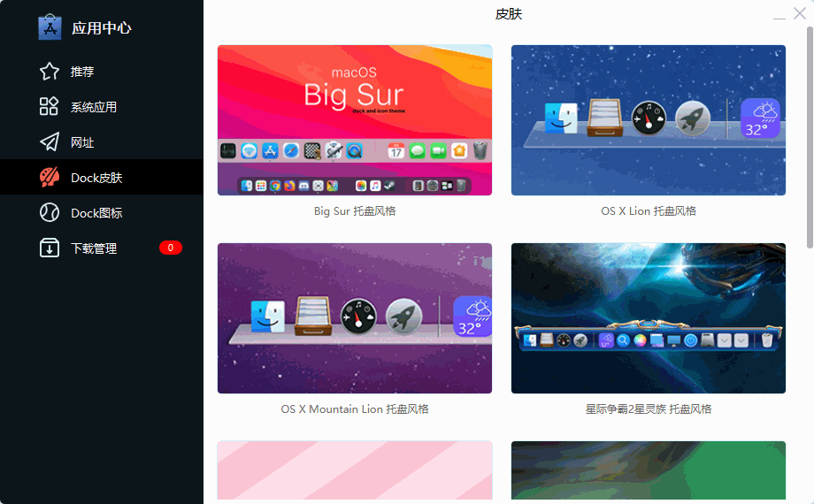Select the pink striped skin thumbnail
This screenshot has height=504, width=814.
pos(355,470)
